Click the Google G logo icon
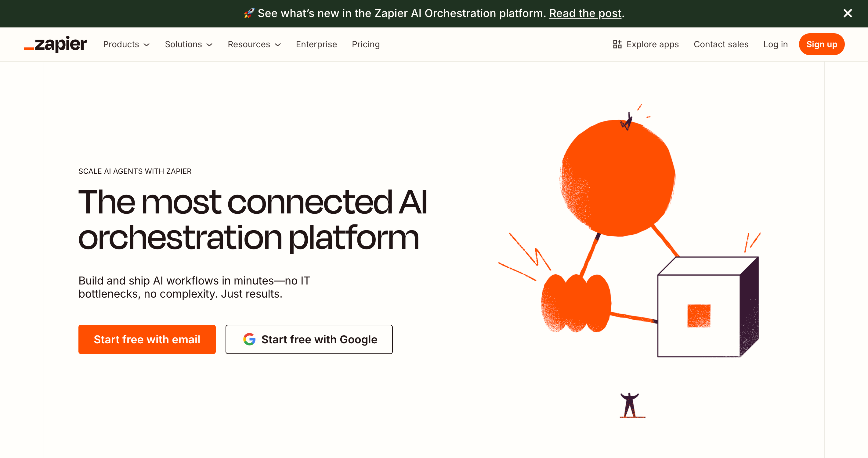Screen dimensions: 868x458 coord(249,339)
